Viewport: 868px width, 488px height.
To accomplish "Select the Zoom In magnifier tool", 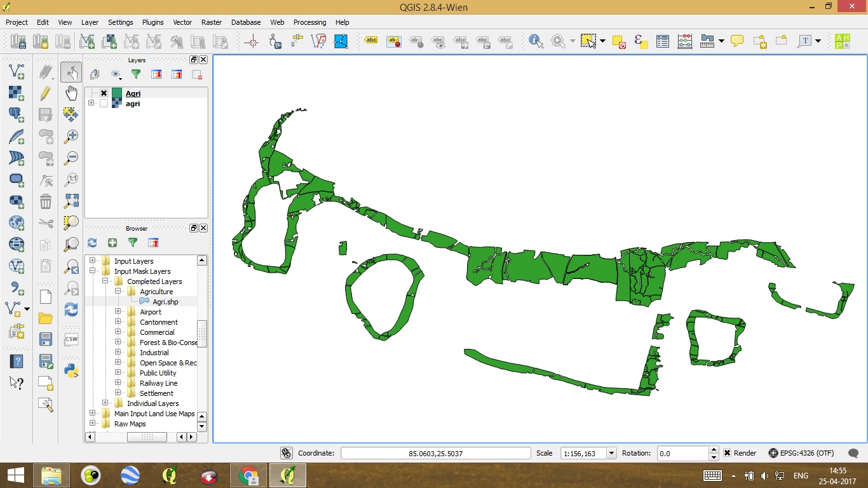I will (71, 136).
